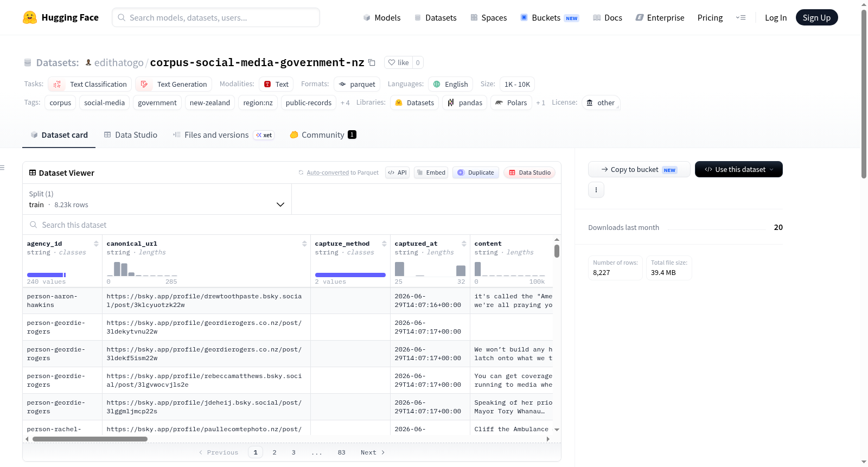Click the page vertical scrollbar
Screen dimensions: 868x467
click(x=864, y=94)
